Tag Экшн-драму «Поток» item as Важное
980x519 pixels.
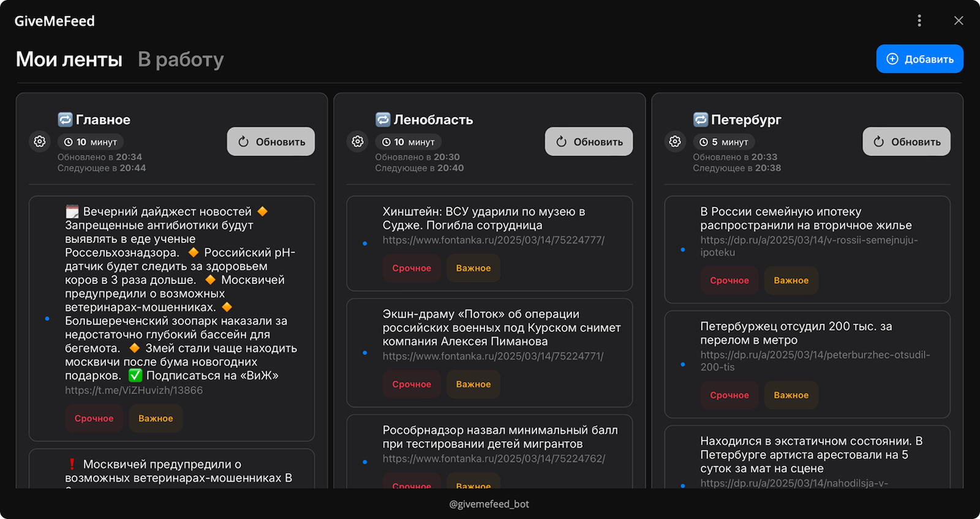pyautogui.click(x=473, y=384)
